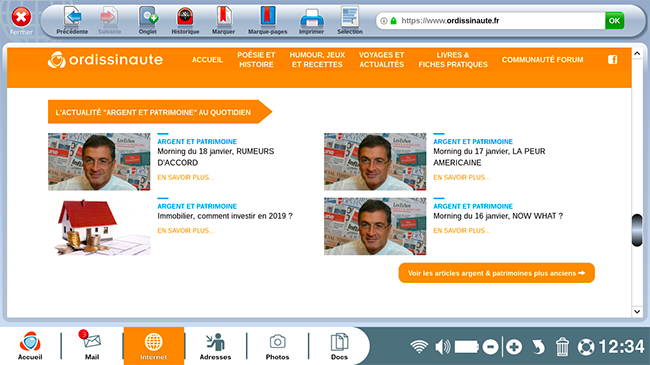
Task: Open article Morning du 17 janvier, LA PEUR AMERICAINE
Action: click(x=489, y=157)
